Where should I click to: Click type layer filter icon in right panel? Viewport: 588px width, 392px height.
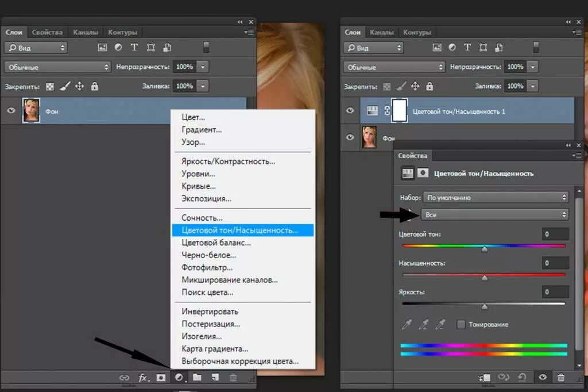pos(467,47)
